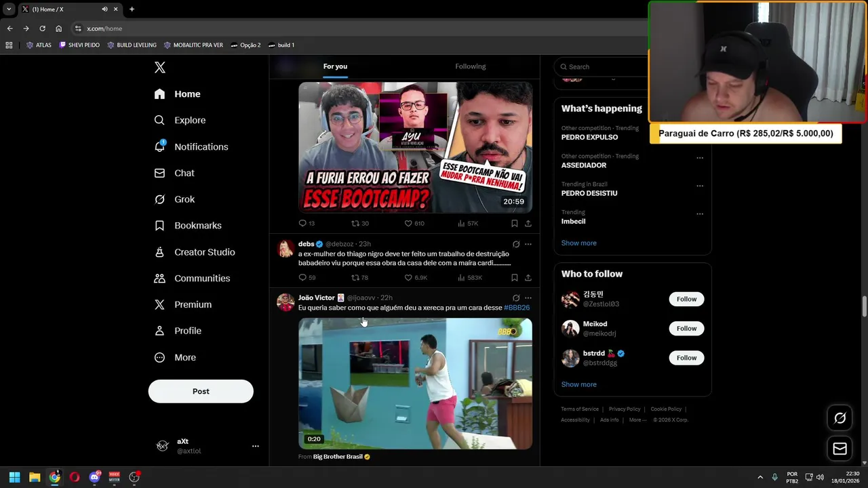The height and width of the screenshot is (488, 868).
Task: Open debs profile avatar
Action: click(285, 248)
